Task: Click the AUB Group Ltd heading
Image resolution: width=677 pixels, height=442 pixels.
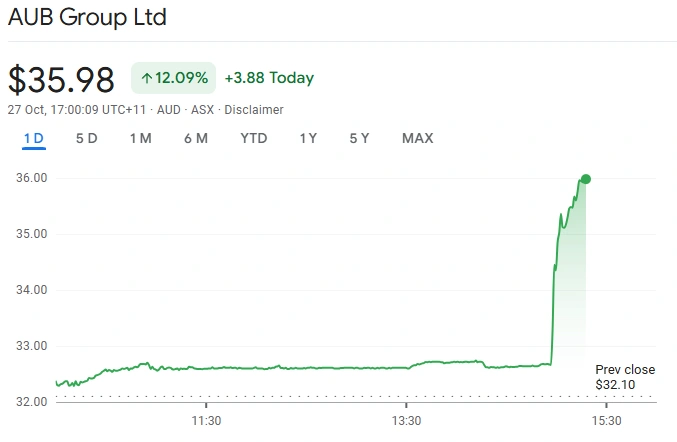Action: (88, 18)
